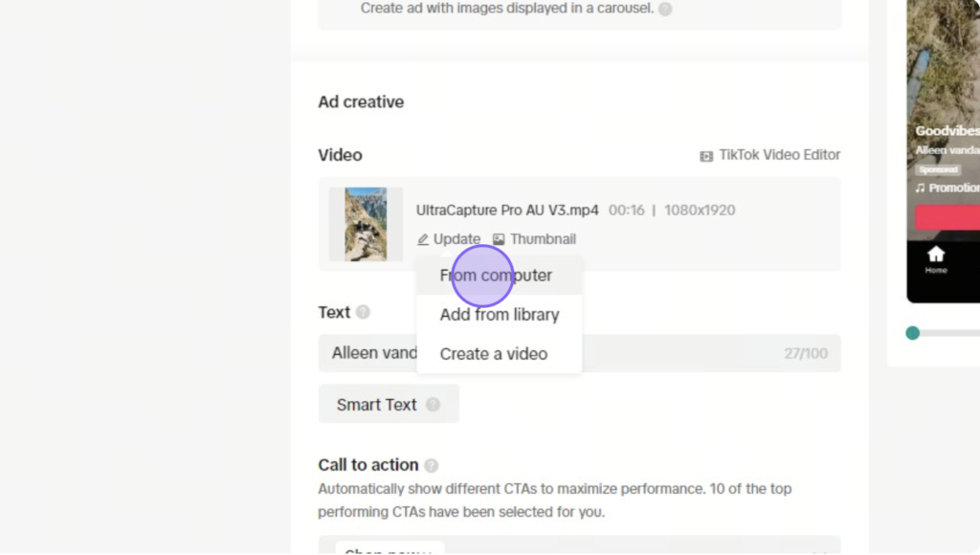Click the music note Promotion icon
Image resolution: width=980 pixels, height=555 pixels.
pos(920,188)
